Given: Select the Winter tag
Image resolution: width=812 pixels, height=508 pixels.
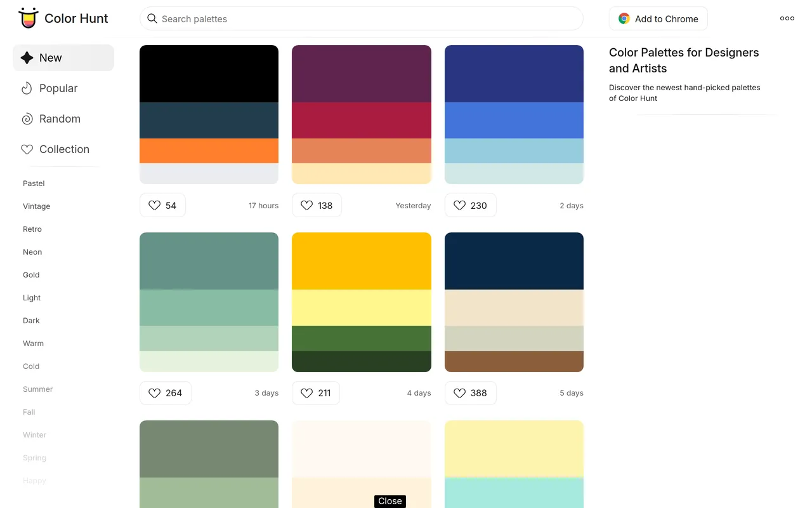Looking at the screenshot, I should coord(34,435).
